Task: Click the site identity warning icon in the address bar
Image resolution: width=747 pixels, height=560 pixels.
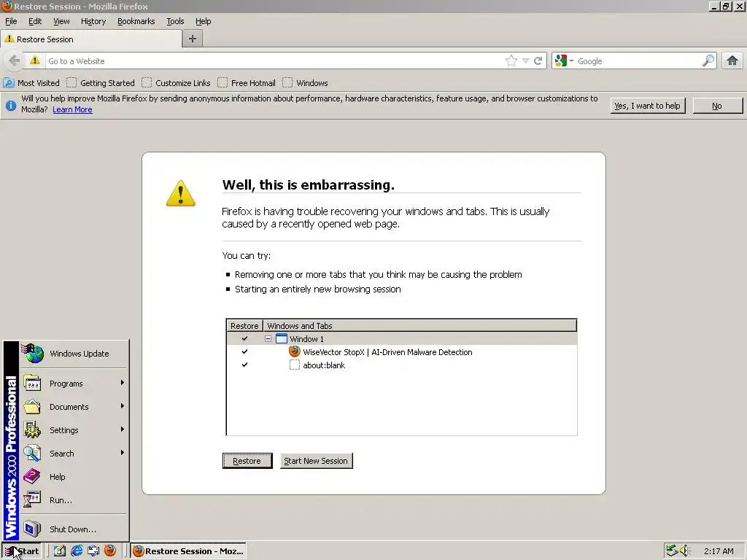Action: (35, 61)
